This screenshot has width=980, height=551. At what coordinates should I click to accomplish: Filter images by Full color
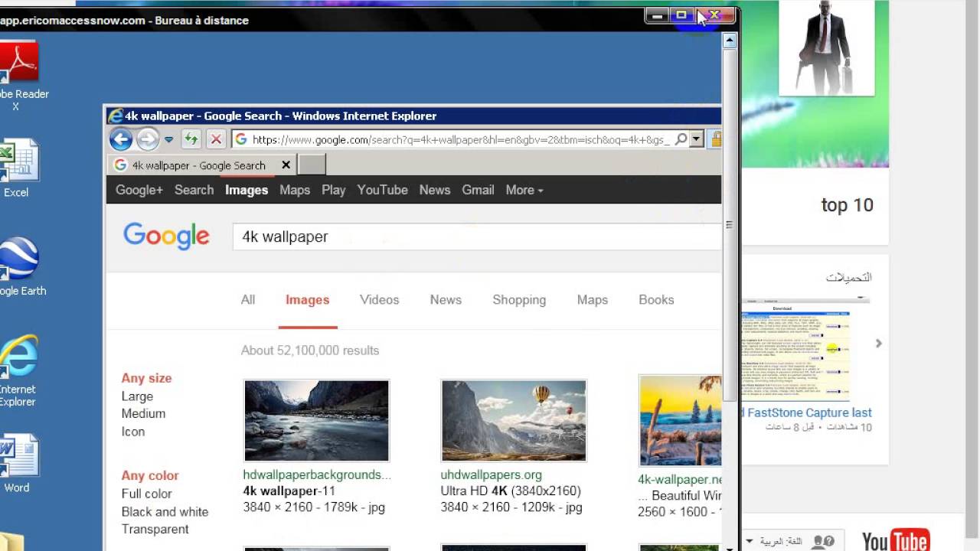point(147,494)
